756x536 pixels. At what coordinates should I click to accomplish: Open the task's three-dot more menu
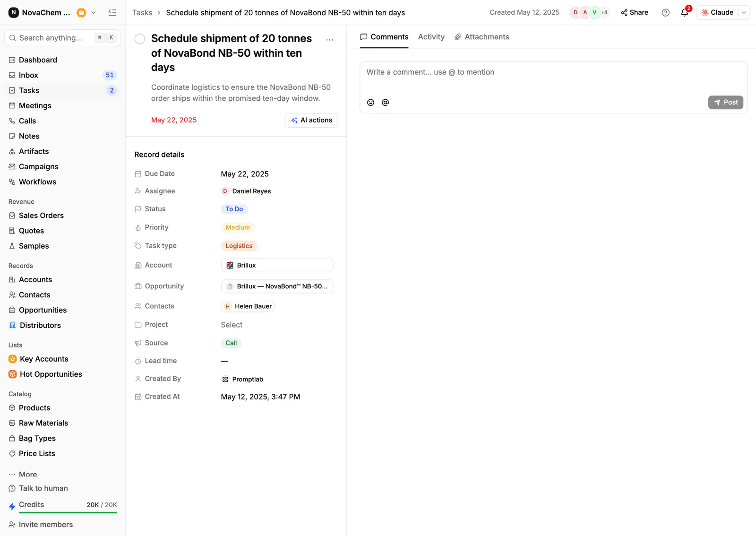tap(330, 40)
